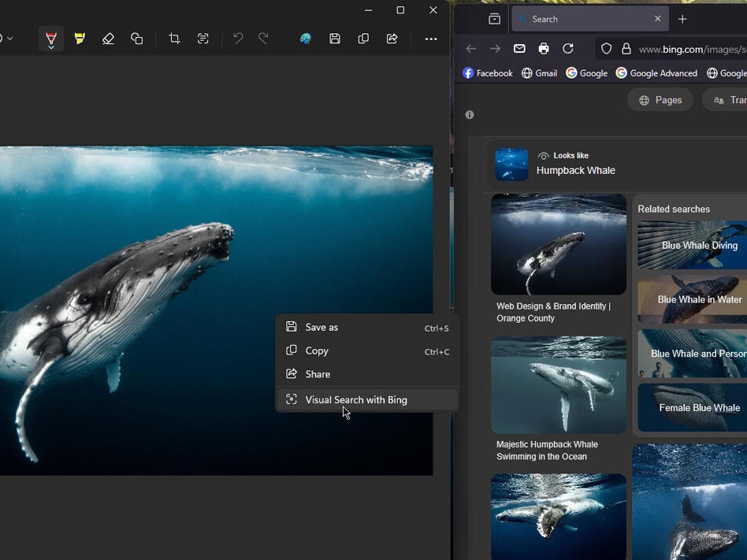The width and height of the screenshot is (747, 560).
Task: Reload the Bing page
Action: click(x=568, y=49)
